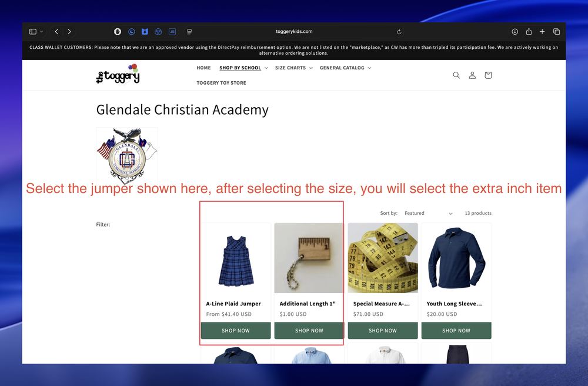Click the $20.00 USD price text
The width and height of the screenshot is (588, 386).
[442, 314]
